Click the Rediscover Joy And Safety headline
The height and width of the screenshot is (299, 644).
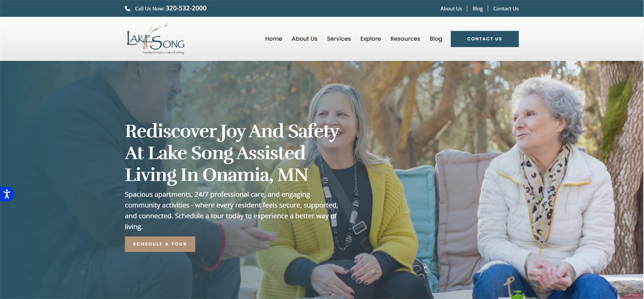232,153
